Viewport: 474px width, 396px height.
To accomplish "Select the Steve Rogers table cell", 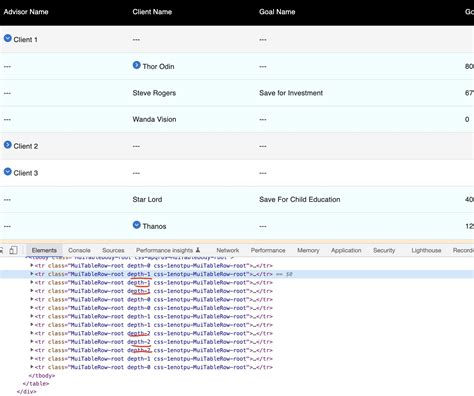I will (x=154, y=93).
